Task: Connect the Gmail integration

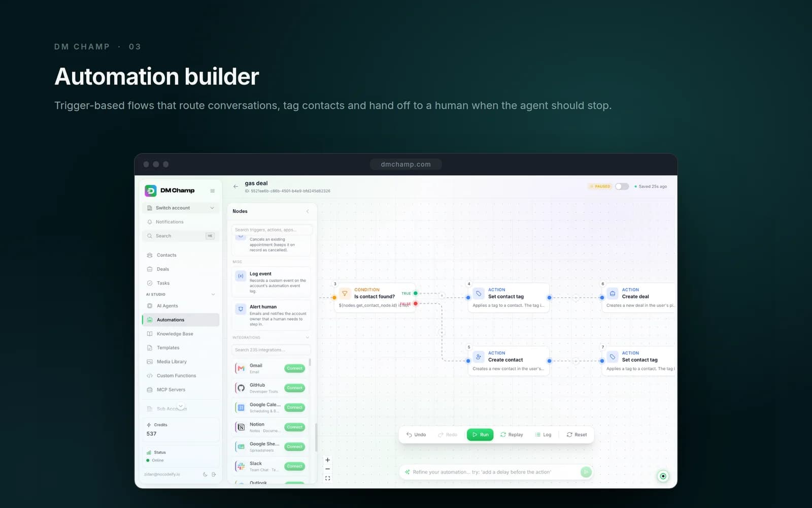Action: click(x=294, y=368)
